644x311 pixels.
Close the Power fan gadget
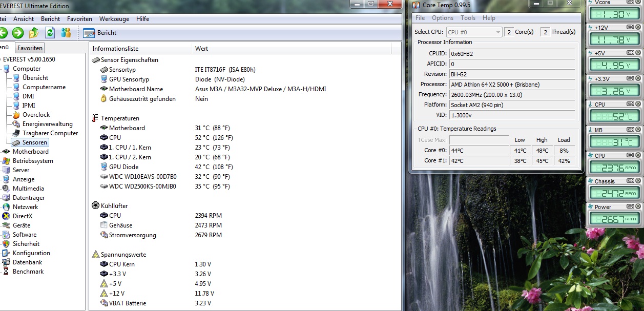coord(638,206)
